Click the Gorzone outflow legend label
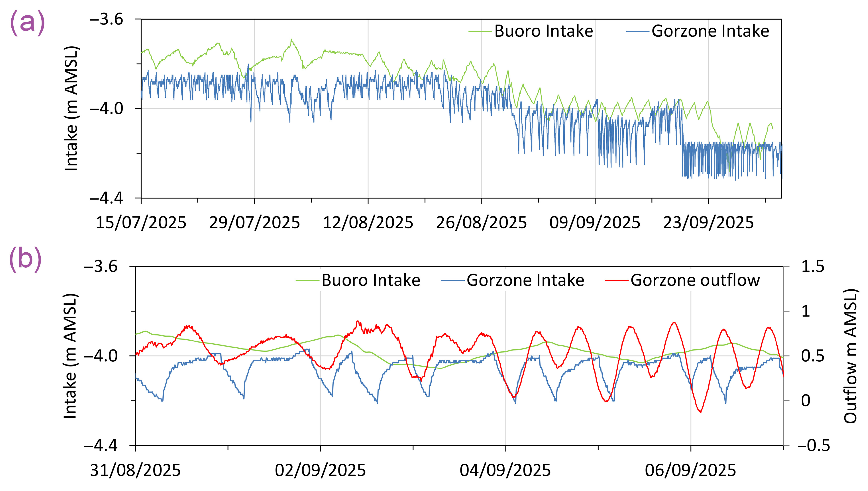 click(x=695, y=280)
